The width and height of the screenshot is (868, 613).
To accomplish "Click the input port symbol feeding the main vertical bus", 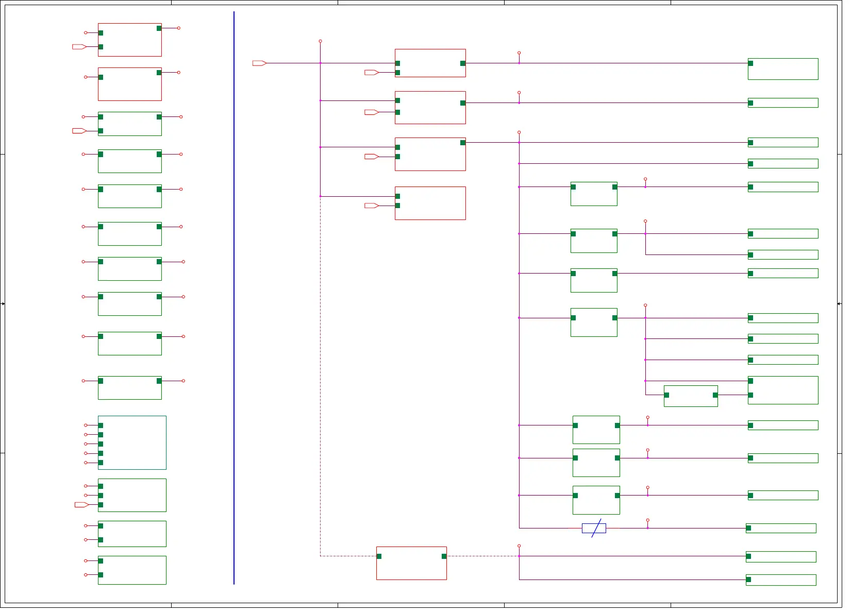I will pyautogui.click(x=259, y=63).
